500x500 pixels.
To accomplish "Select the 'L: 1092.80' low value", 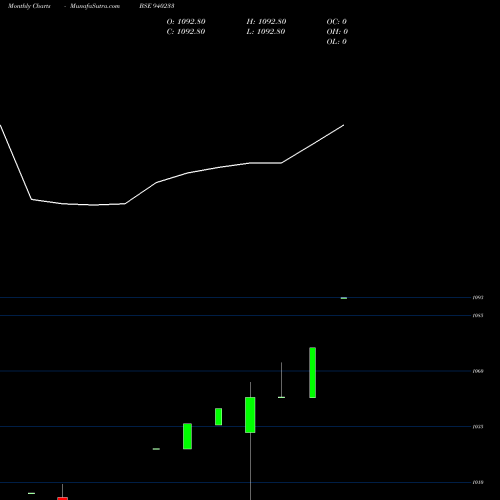I will 266,32.
